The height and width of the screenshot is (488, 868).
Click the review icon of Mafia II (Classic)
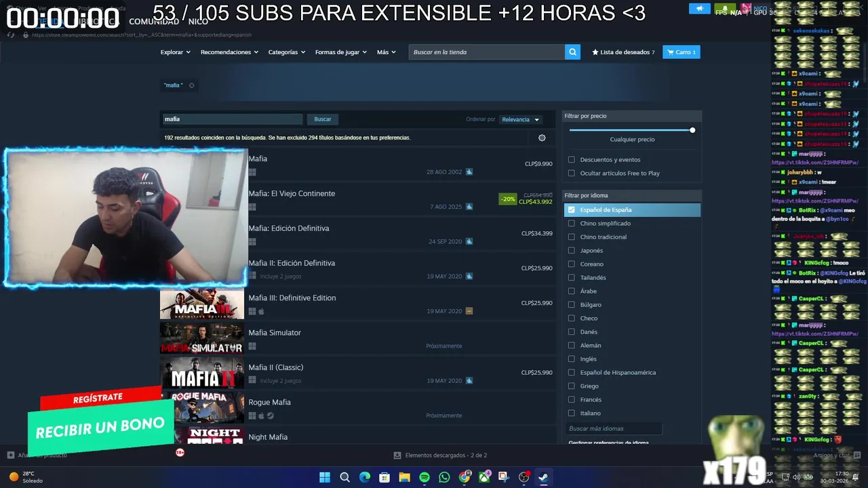pos(469,381)
